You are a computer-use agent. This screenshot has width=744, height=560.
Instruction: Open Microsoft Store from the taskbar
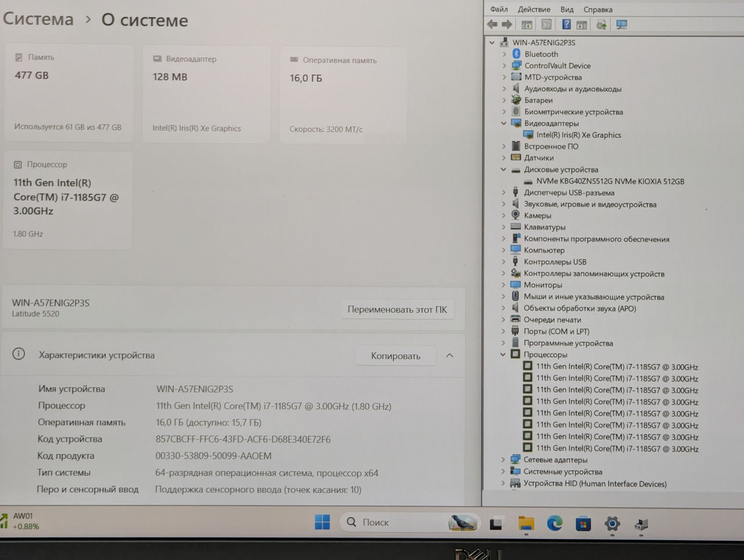[583, 523]
